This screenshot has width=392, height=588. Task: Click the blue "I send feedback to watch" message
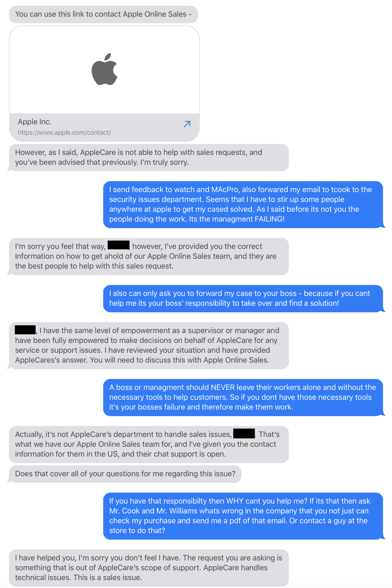[243, 204]
